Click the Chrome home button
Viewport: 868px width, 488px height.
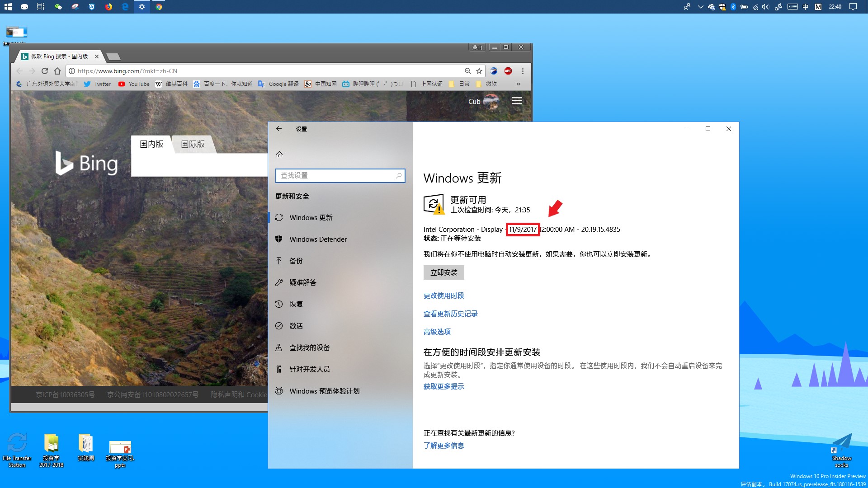57,71
